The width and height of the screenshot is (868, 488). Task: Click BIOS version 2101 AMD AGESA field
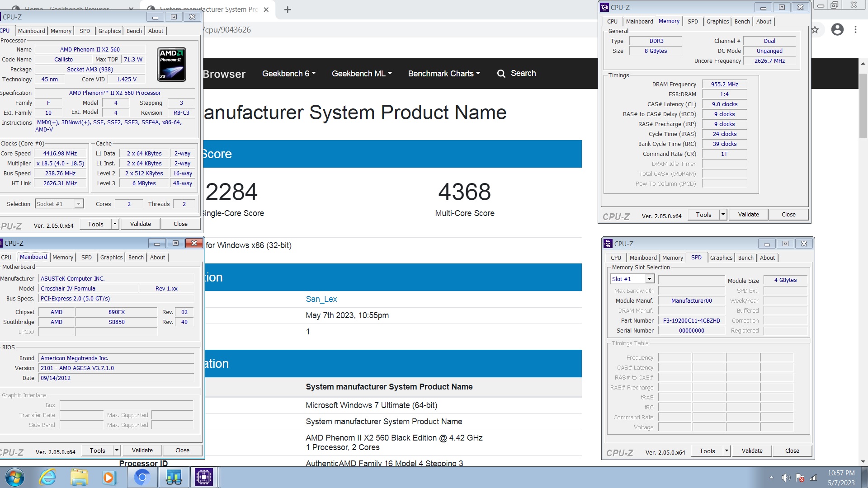click(116, 368)
